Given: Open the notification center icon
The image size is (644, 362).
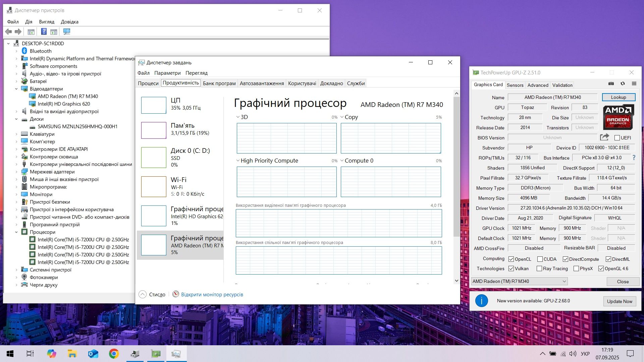Looking at the screenshot, I should click(630, 354).
